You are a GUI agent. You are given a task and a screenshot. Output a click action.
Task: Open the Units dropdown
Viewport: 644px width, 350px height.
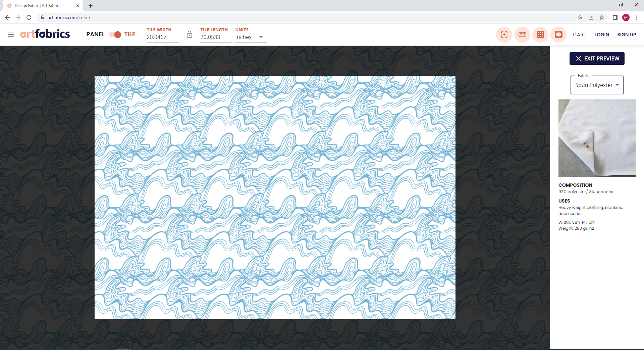(x=251, y=37)
